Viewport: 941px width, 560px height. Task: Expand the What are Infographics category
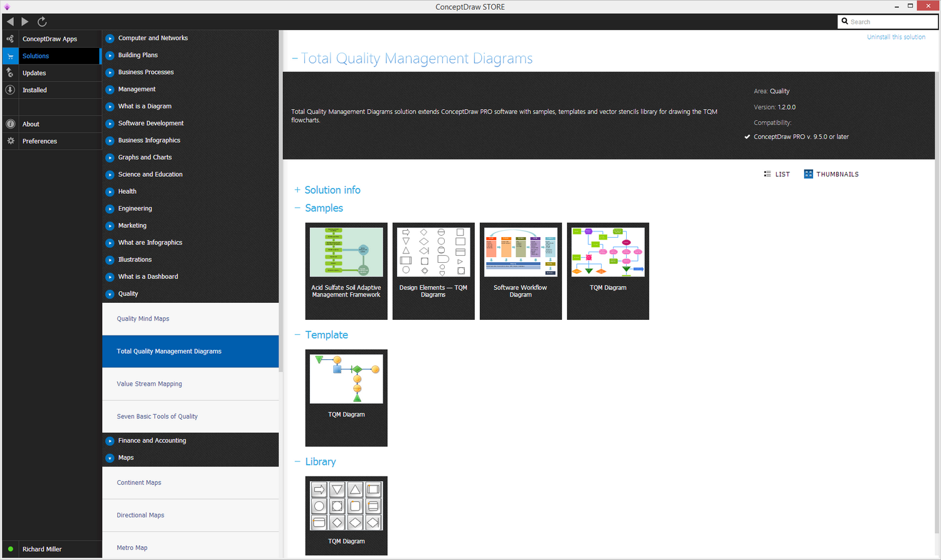[x=110, y=243]
